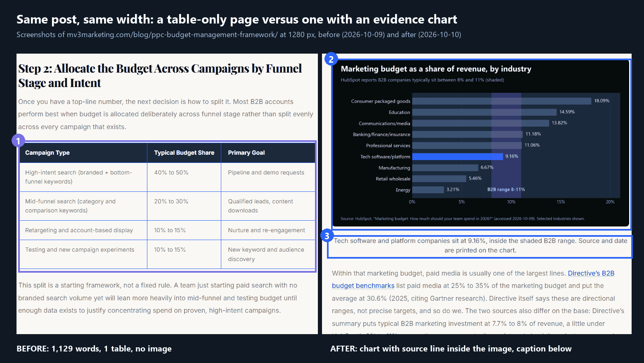Click the "New keyword and audience discovery" cell

[x=268, y=255]
